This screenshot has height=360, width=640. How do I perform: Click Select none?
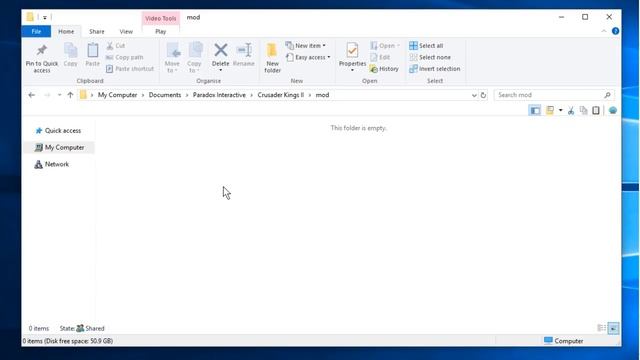(x=430, y=57)
